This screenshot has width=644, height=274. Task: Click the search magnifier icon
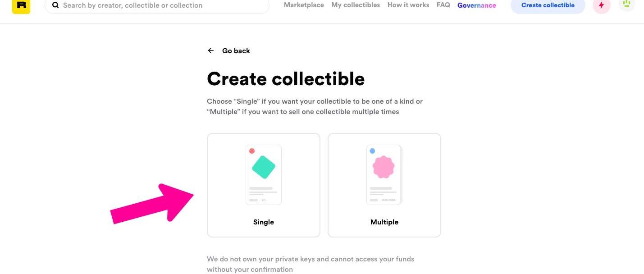click(55, 5)
